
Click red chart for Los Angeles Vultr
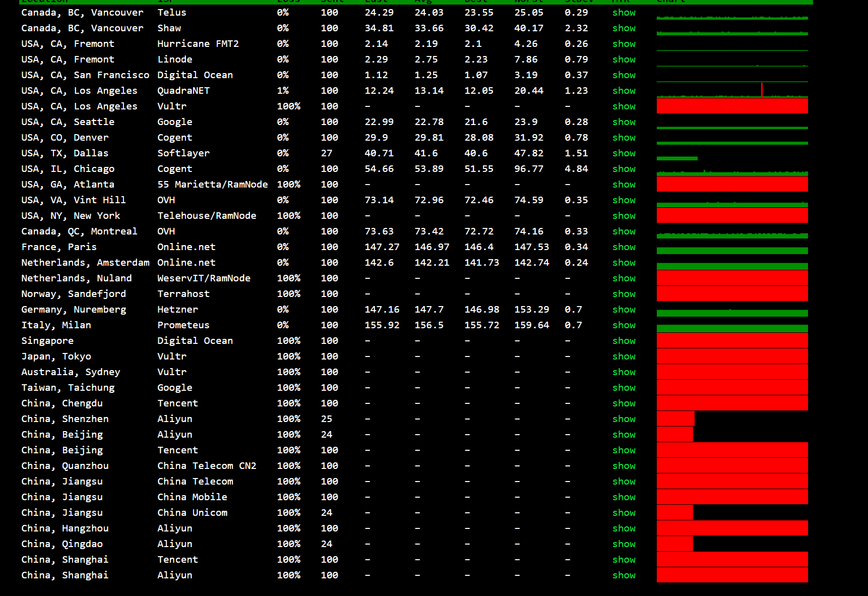(x=732, y=106)
